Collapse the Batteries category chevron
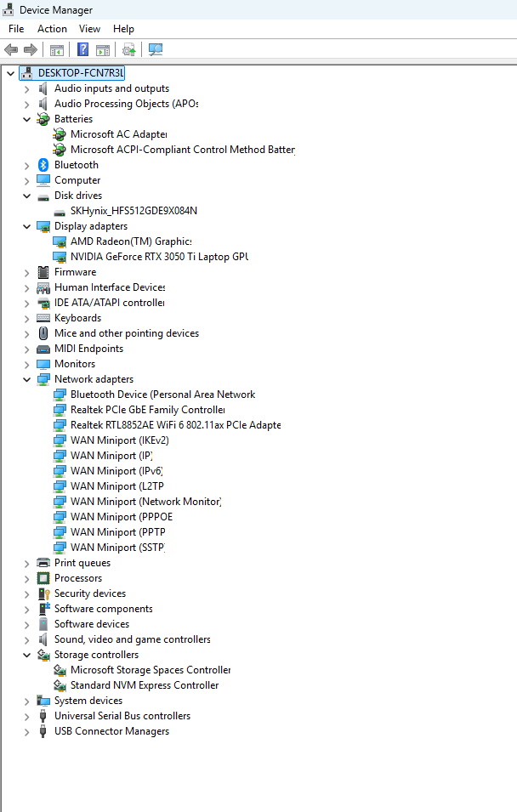The height and width of the screenshot is (812, 517). [27, 120]
